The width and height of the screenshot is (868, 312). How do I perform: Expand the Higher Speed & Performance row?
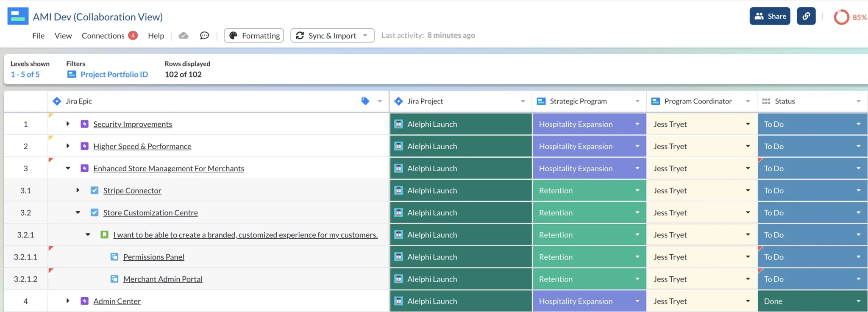coord(68,146)
